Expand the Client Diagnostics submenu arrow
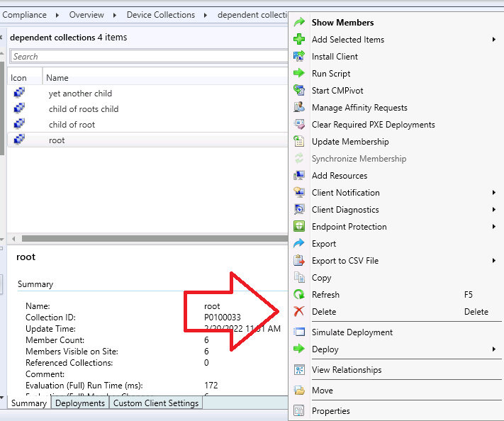The image size is (504, 421). 494,210
